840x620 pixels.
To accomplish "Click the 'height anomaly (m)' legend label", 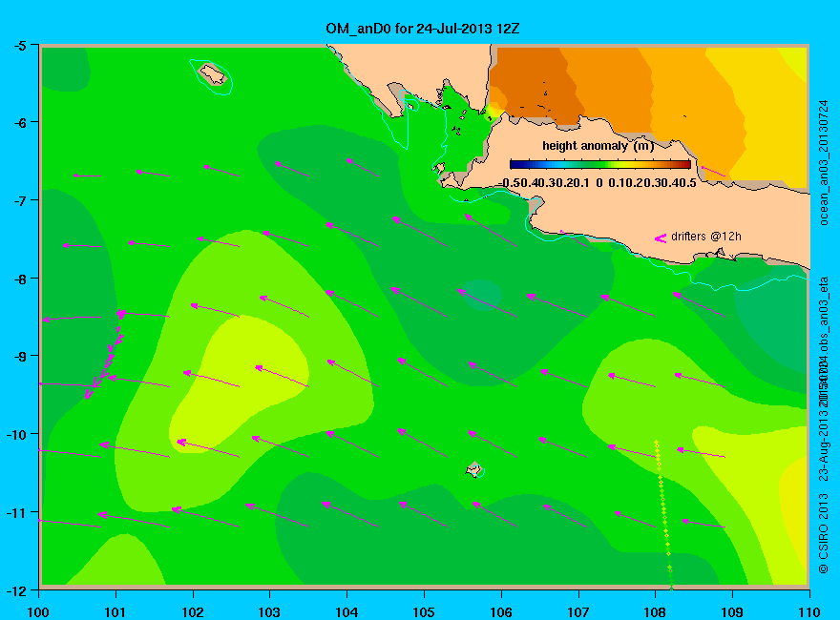I will pos(598,146).
